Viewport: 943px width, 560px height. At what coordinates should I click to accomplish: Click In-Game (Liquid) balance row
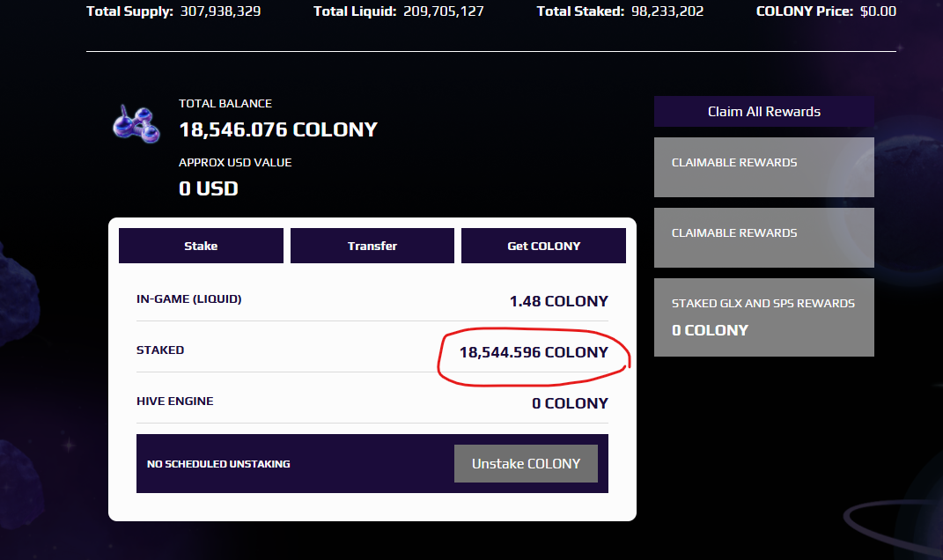click(x=372, y=300)
